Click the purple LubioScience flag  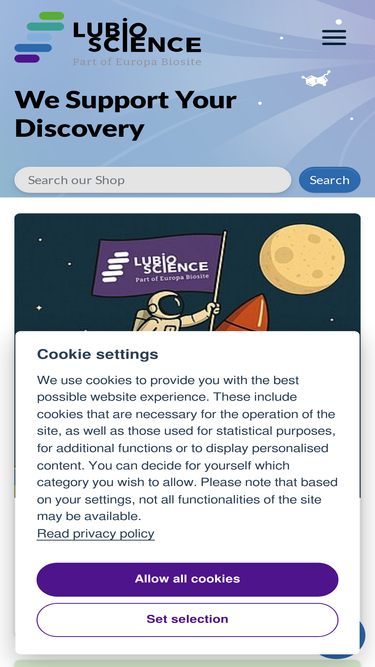click(157, 264)
